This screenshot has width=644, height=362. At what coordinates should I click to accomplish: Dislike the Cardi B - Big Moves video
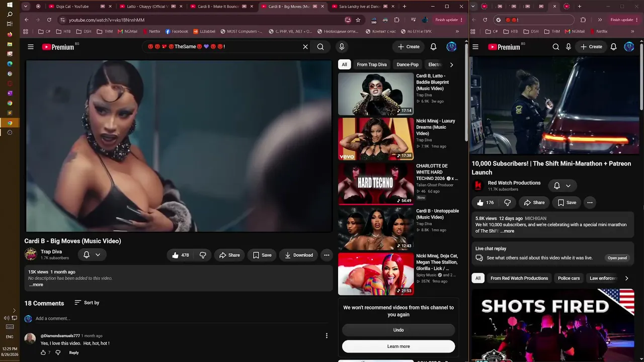(203, 255)
